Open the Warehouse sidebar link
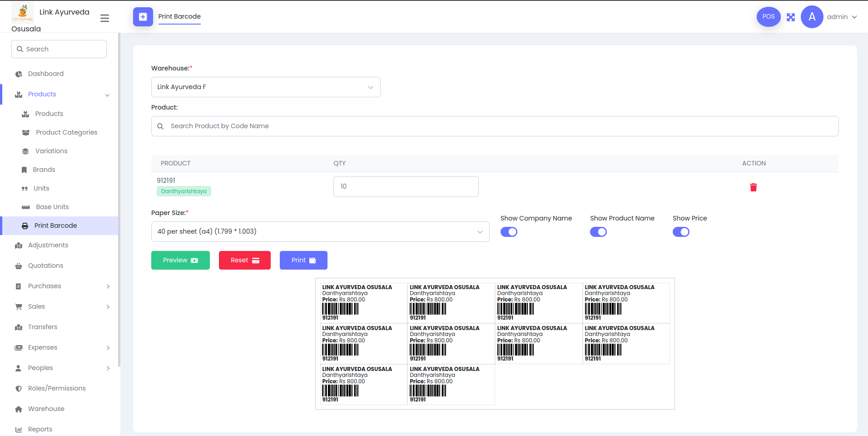 [x=46, y=409]
